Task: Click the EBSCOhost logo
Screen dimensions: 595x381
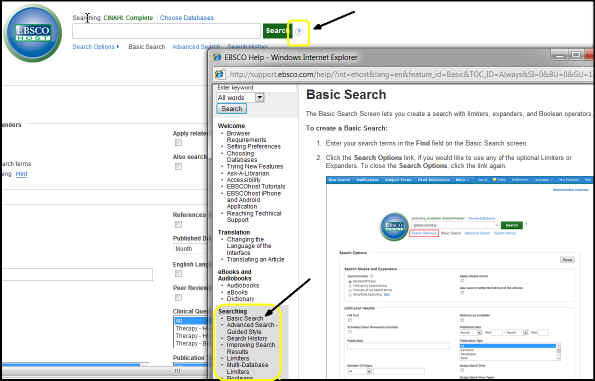Action: tap(33, 33)
